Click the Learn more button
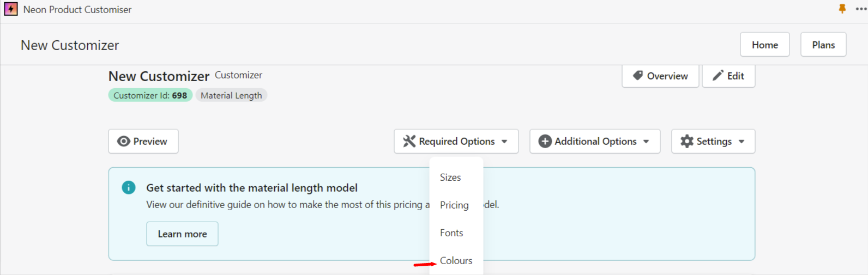The width and height of the screenshot is (868, 275). pos(182,234)
